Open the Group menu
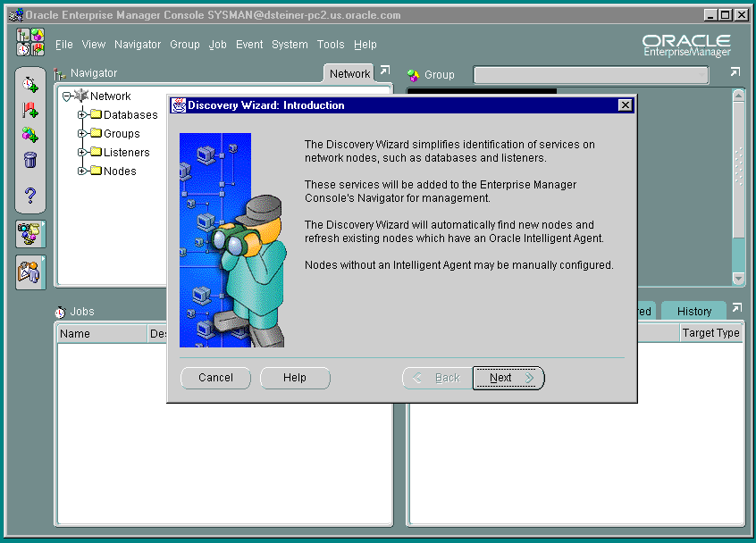This screenshot has height=543, width=756. coord(185,45)
